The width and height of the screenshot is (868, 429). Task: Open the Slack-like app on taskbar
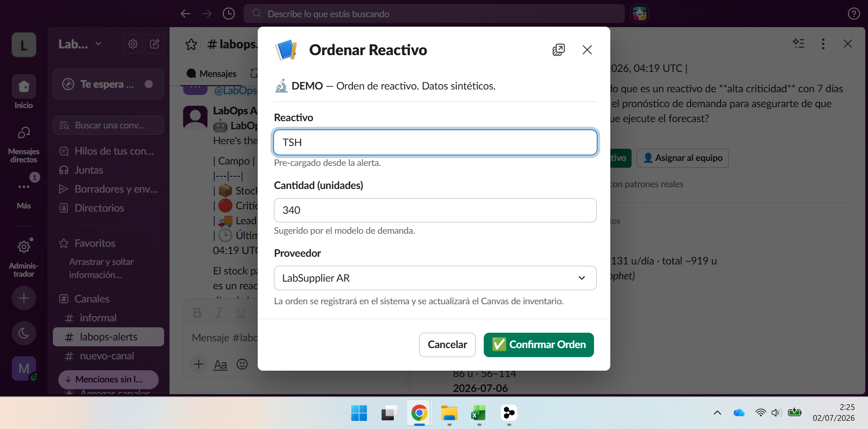(509, 413)
